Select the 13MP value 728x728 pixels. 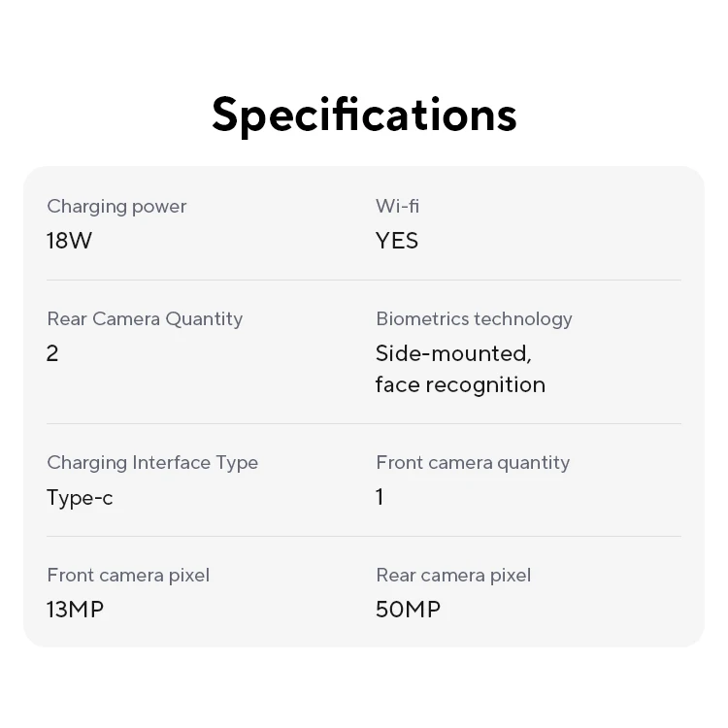tap(75, 610)
